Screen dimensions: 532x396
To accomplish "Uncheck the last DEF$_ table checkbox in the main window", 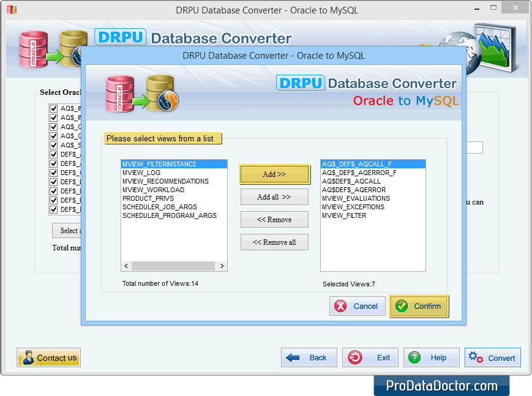I will (54, 209).
